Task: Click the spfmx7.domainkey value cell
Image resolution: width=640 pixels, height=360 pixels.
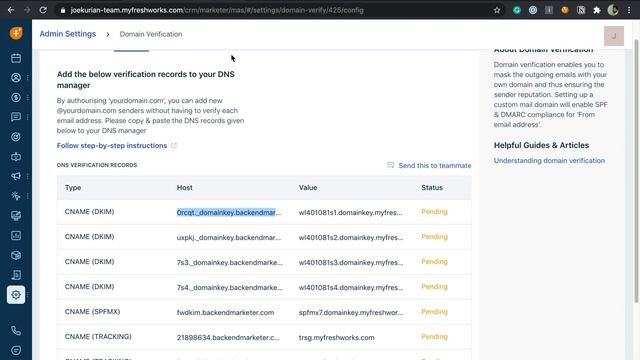Action: point(351,312)
